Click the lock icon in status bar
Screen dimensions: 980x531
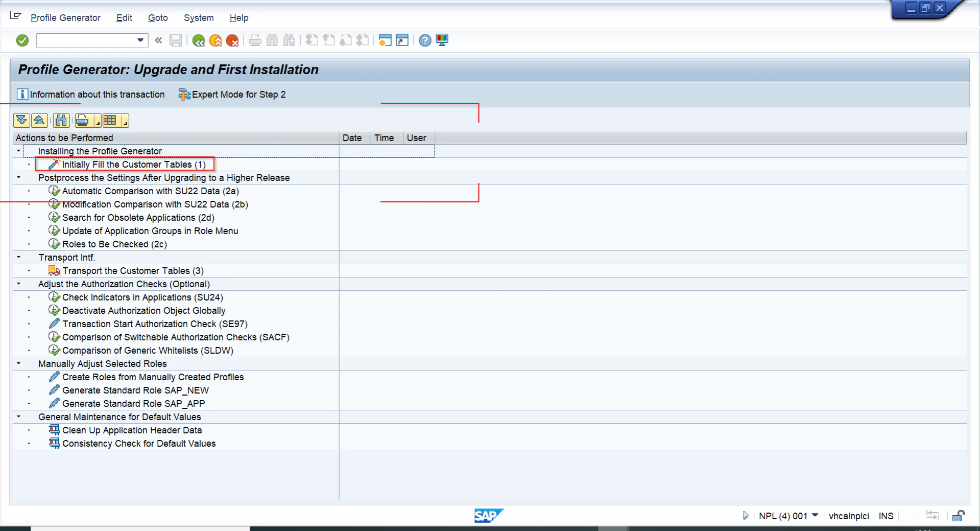959,516
